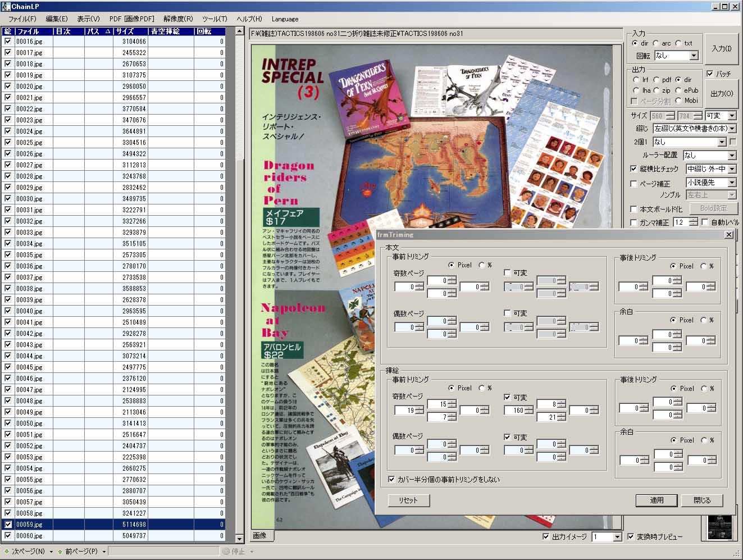This screenshot has height=560, width=743.
Task: Click the 青空挿絵 column header
Action: [x=171, y=31]
